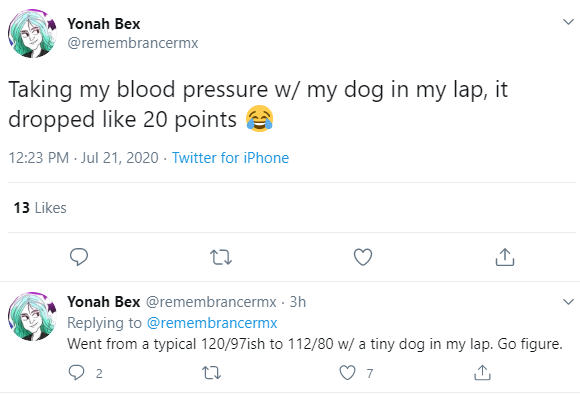This screenshot has width=580, height=396.
Task: Click @remembrancermx handle under main tweet name
Action: coord(132,43)
